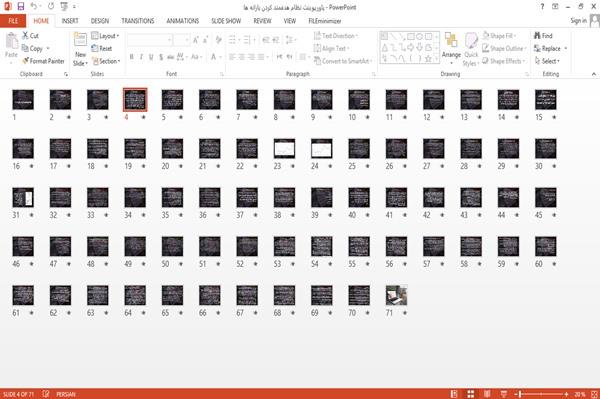Reset the slide layout

pyautogui.click(x=102, y=48)
